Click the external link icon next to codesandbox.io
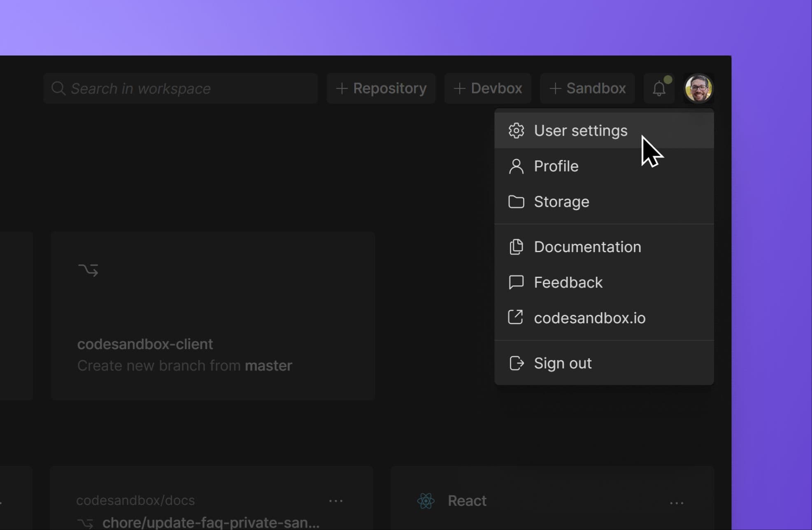 516,317
